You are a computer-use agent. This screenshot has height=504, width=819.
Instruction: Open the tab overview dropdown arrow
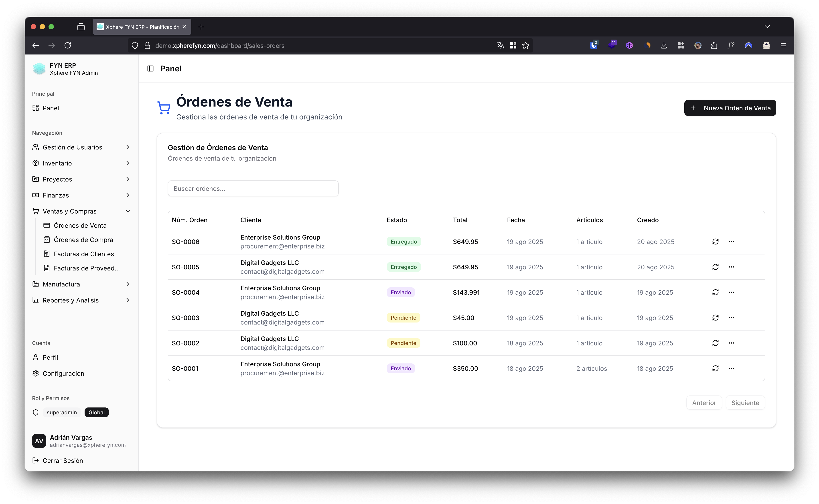(x=767, y=27)
